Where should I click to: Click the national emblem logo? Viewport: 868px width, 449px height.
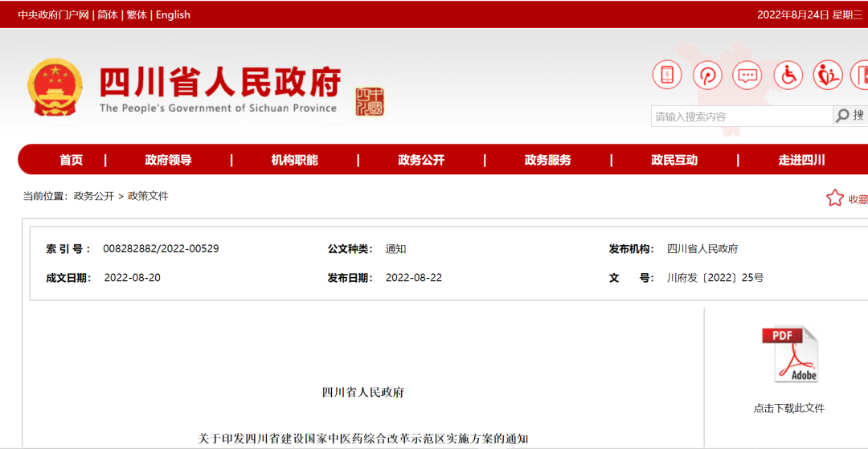click(55, 88)
